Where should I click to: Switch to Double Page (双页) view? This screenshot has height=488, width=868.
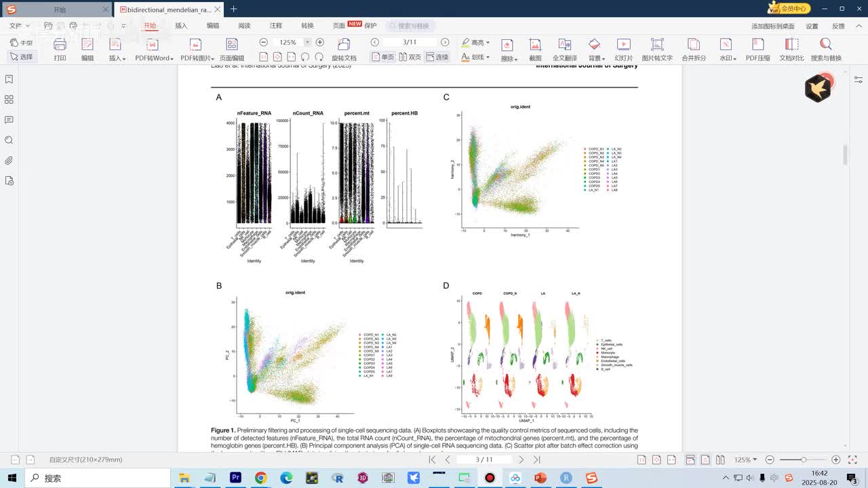(x=410, y=57)
